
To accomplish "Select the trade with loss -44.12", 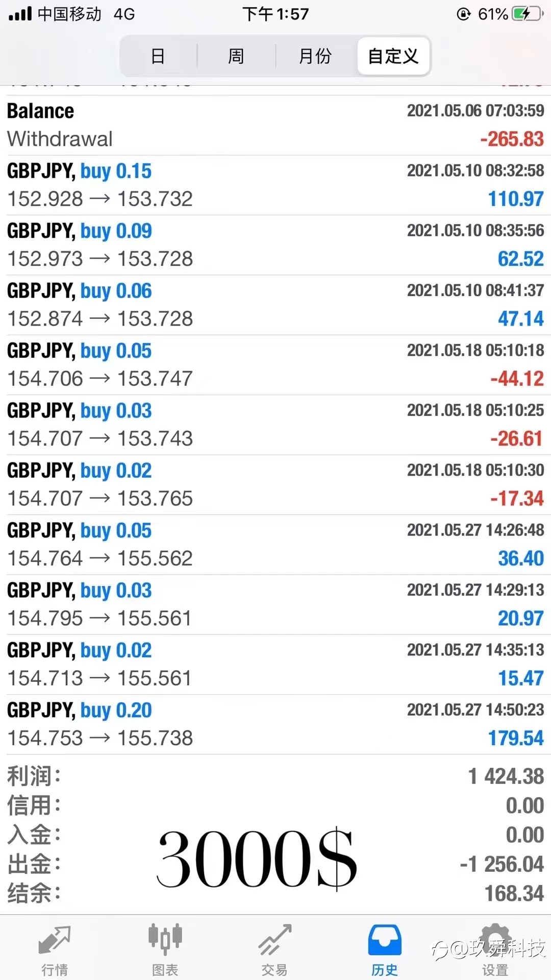I will pos(275,365).
